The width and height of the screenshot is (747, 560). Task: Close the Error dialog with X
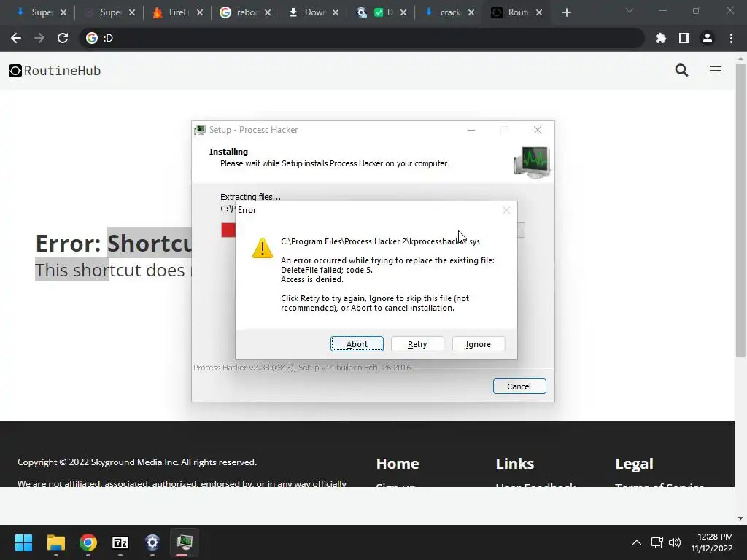pyautogui.click(x=506, y=210)
